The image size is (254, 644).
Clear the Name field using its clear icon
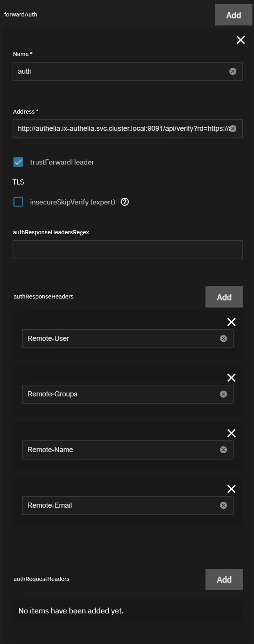coord(233,71)
